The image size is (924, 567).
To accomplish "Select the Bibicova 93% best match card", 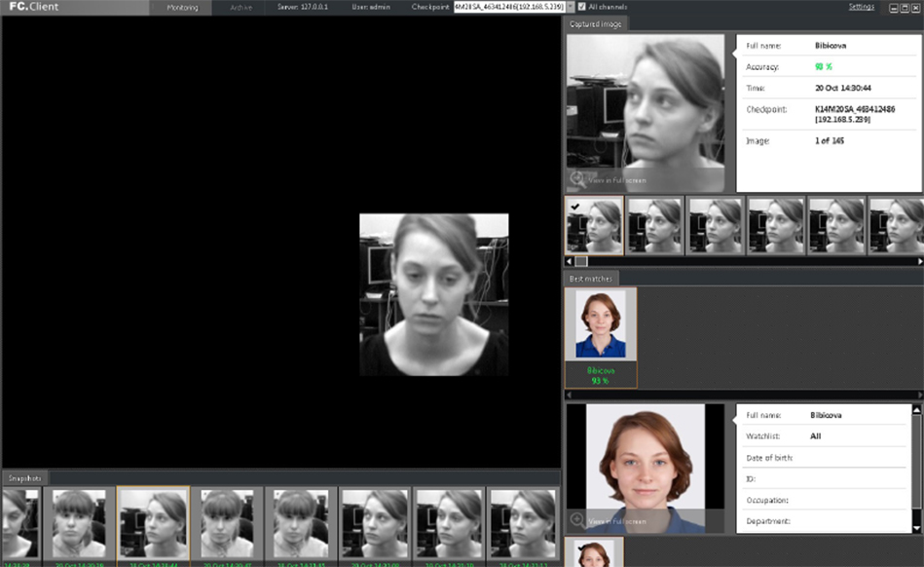I will pyautogui.click(x=601, y=338).
